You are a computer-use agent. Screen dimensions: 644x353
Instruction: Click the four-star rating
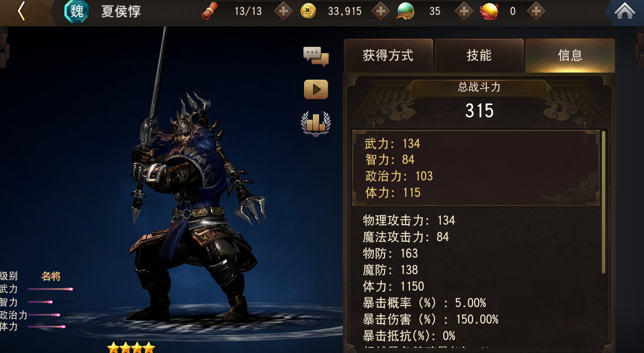[131, 347]
